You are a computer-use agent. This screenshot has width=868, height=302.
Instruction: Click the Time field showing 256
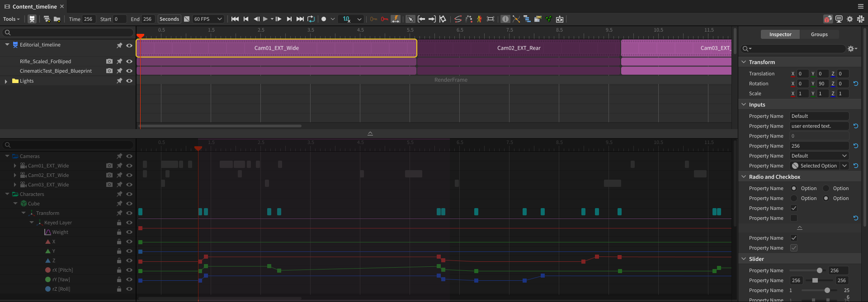pyautogui.click(x=89, y=19)
